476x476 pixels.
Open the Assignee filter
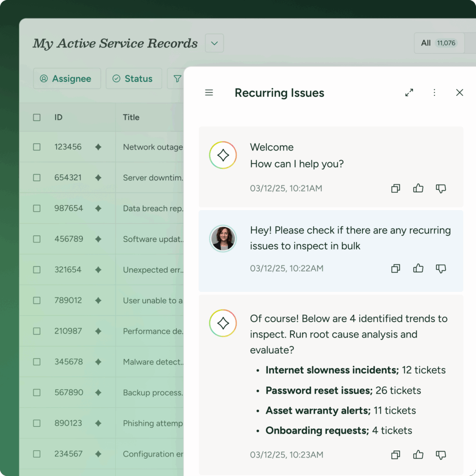[67, 79]
